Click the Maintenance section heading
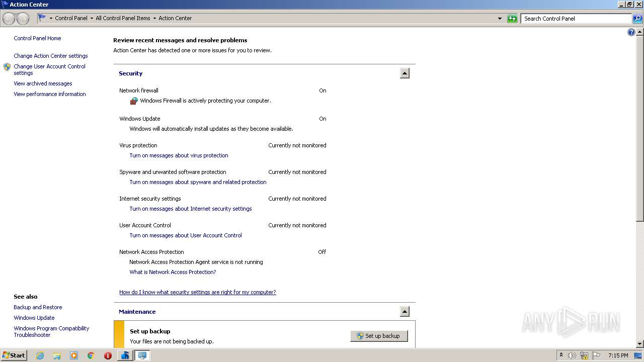 (x=137, y=312)
